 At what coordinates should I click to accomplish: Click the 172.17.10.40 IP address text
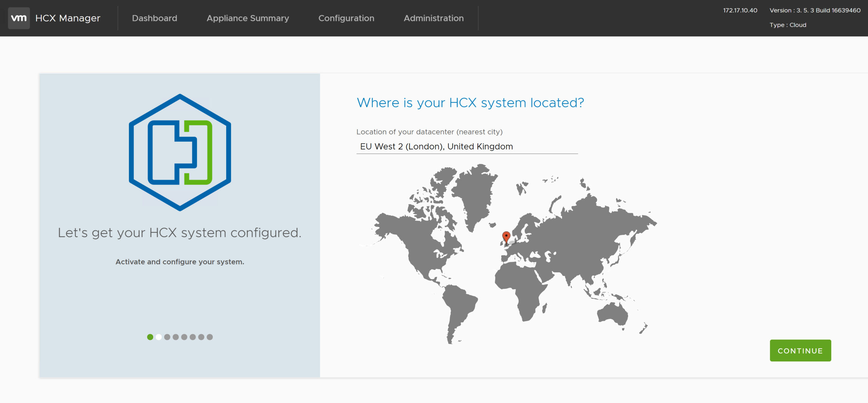click(740, 10)
